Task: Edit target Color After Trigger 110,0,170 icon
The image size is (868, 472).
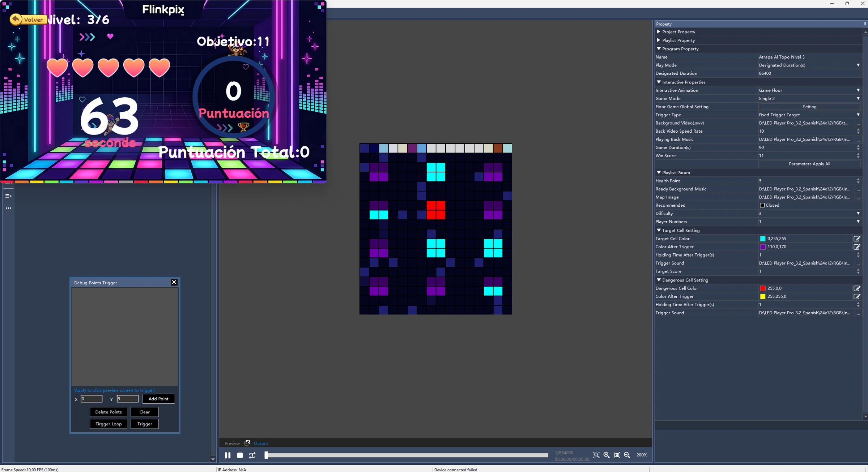Action: (x=857, y=247)
